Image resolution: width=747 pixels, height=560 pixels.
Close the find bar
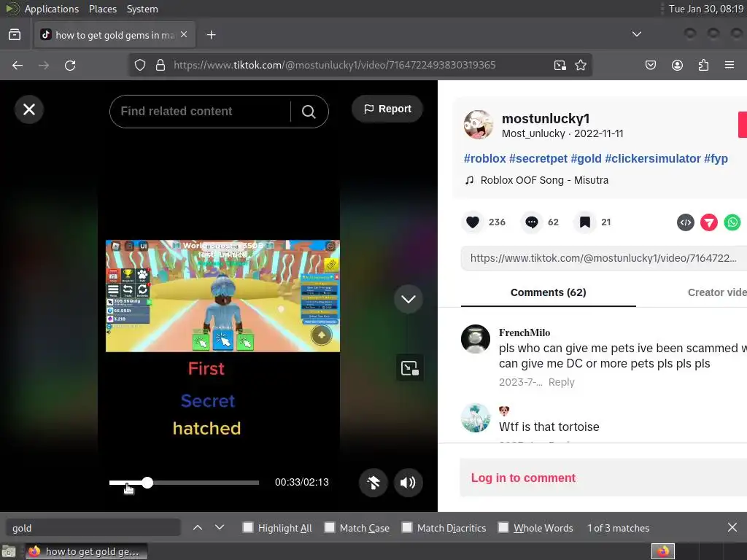point(732,527)
